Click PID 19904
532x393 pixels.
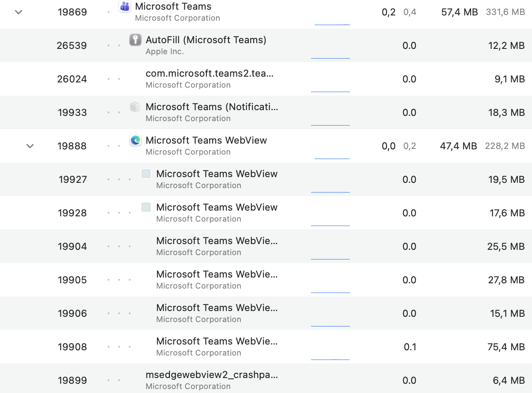coord(72,246)
